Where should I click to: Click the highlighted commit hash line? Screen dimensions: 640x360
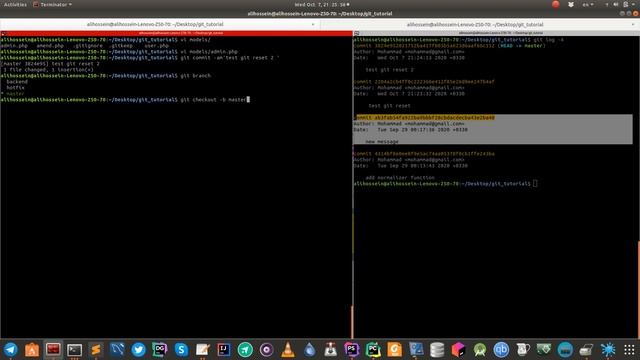pyautogui.click(x=424, y=118)
